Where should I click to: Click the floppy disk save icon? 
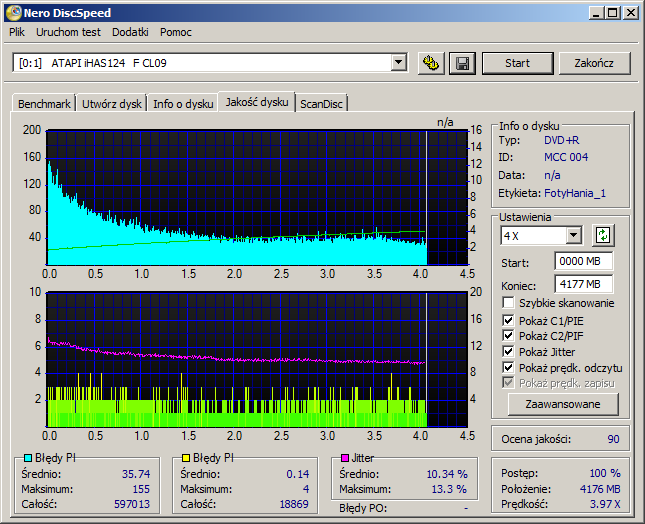462,63
